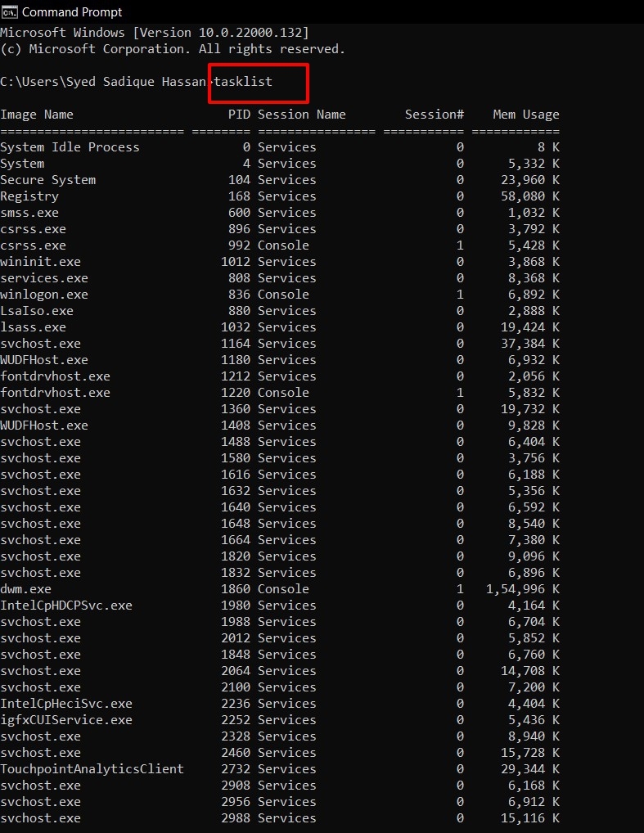Select the smss.exe process name

[29, 213]
